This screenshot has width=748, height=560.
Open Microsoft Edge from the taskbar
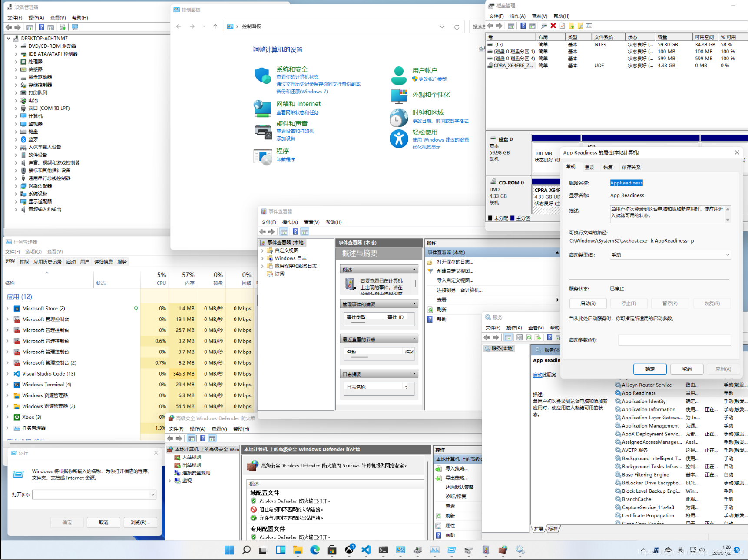pyautogui.click(x=315, y=550)
